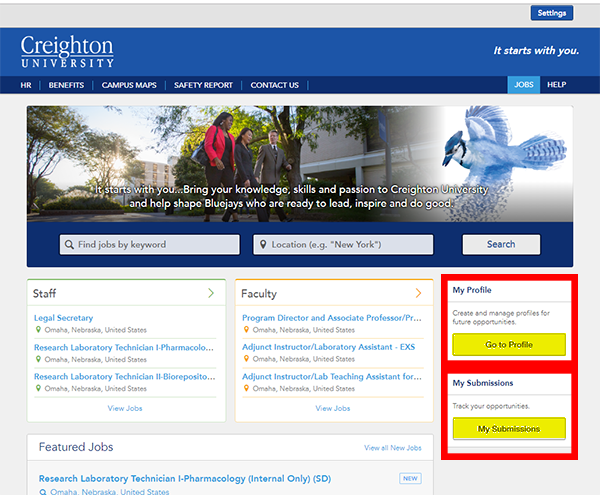
Task: Click View all New Jobs link
Action: point(392,448)
